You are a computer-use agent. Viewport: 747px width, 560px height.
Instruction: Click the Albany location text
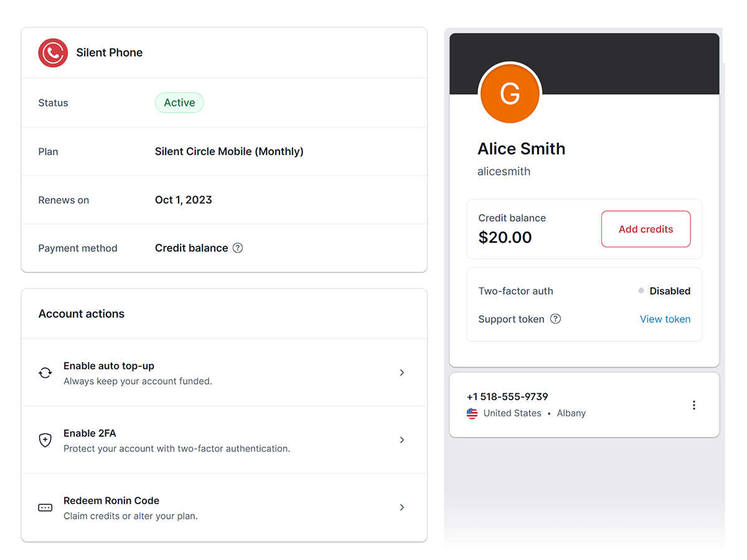tap(571, 413)
